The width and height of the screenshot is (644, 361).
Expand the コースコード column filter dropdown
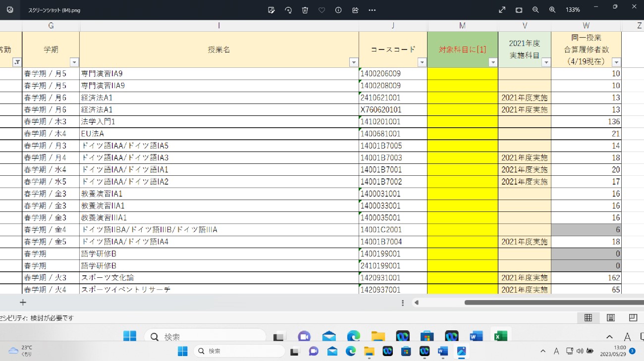pyautogui.click(x=422, y=62)
